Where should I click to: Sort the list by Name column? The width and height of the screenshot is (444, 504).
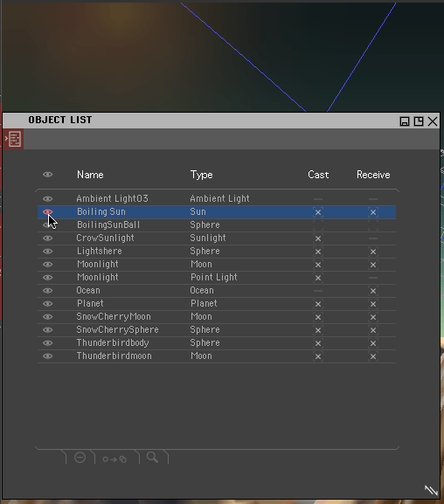(x=90, y=175)
